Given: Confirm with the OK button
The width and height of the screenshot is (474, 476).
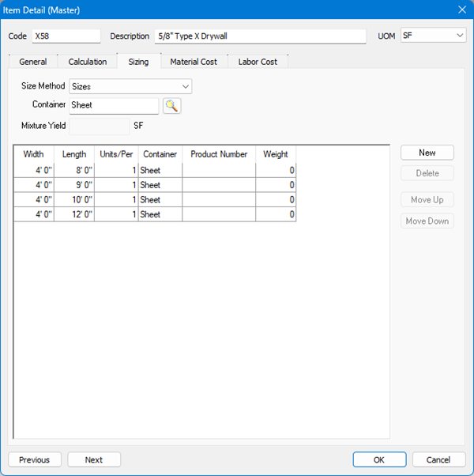Looking at the screenshot, I should 379,459.
